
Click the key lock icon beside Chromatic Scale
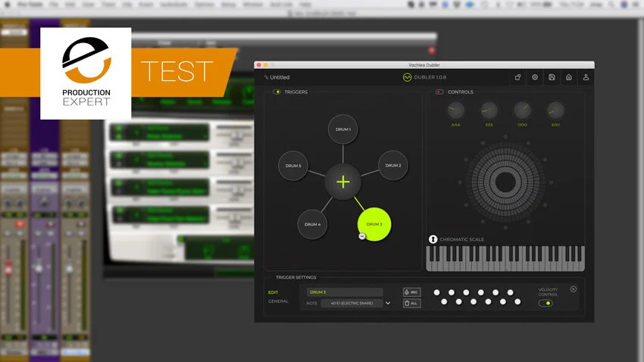click(433, 239)
